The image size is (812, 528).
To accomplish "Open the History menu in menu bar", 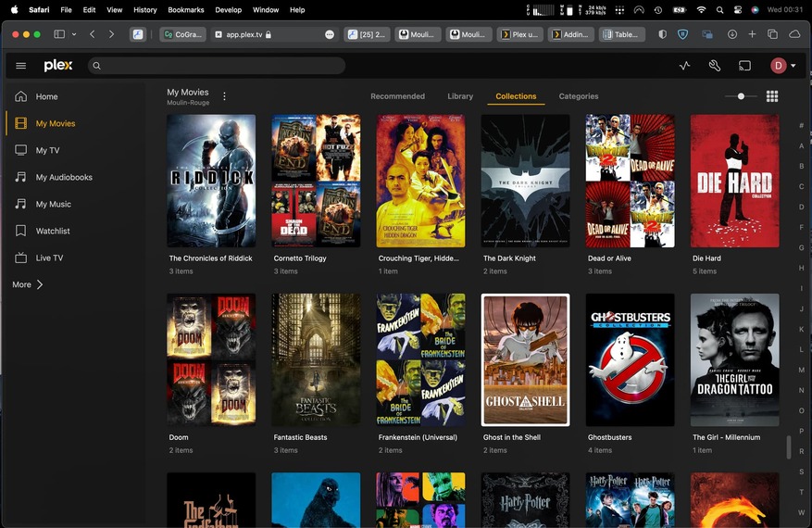I will (145, 10).
